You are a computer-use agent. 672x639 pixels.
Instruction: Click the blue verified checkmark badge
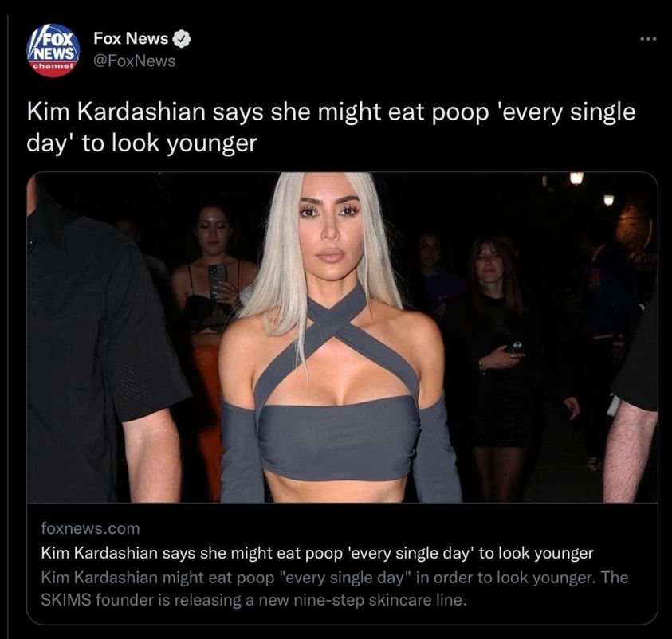(181, 39)
